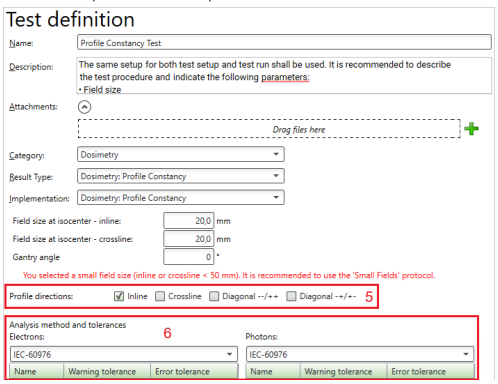Check the Diagonal --/++ direction
Image resolution: width=498 pixels, height=384 pixels.
pos(214,296)
